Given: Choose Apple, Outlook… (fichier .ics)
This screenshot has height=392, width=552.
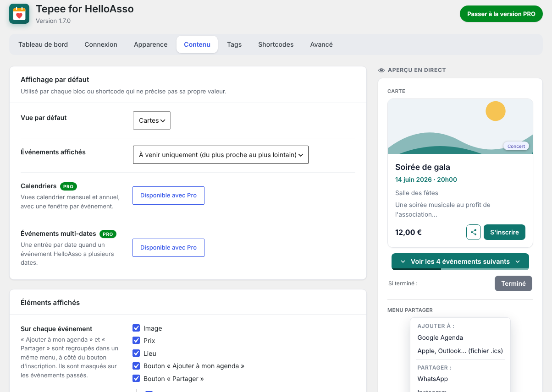Looking at the screenshot, I should pos(460,351).
